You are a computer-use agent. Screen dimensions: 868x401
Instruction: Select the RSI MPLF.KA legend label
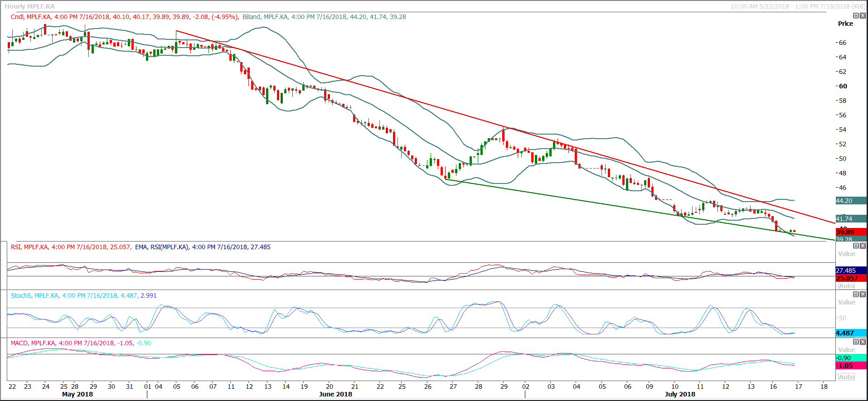click(x=71, y=247)
